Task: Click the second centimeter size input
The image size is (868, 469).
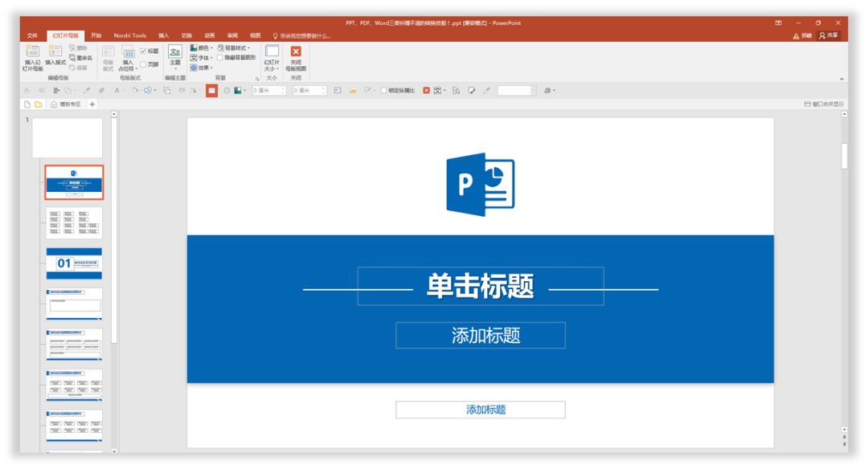Action: point(309,90)
